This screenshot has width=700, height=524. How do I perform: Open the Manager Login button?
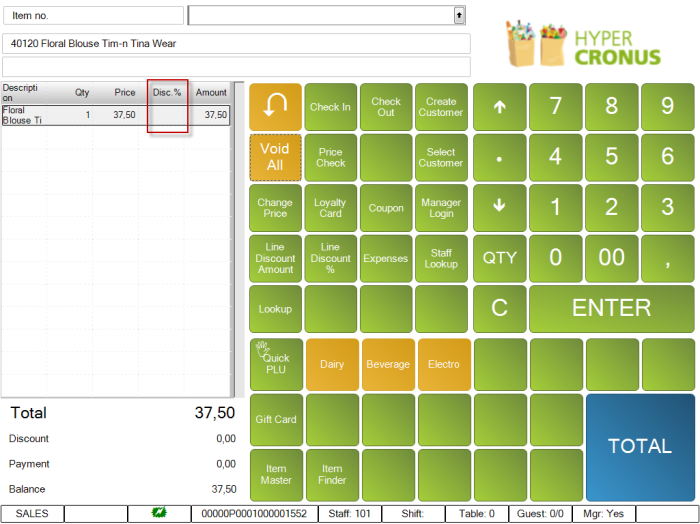(441, 208)
